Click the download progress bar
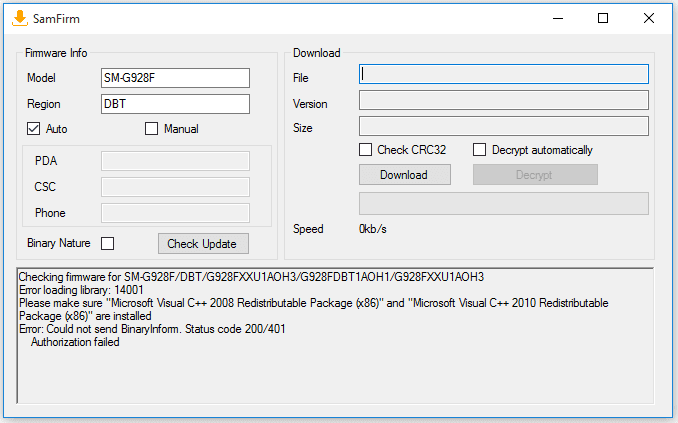The image size is (678, 423). coord(504,203)
